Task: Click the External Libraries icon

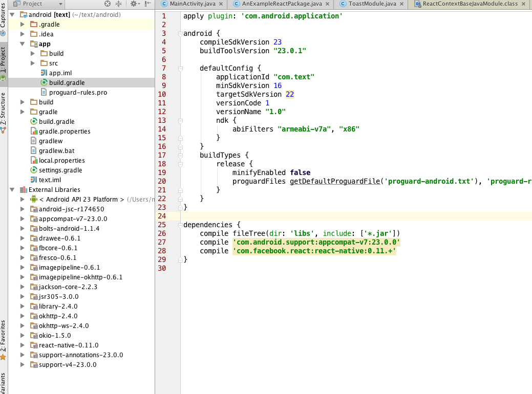Action: 24,189
